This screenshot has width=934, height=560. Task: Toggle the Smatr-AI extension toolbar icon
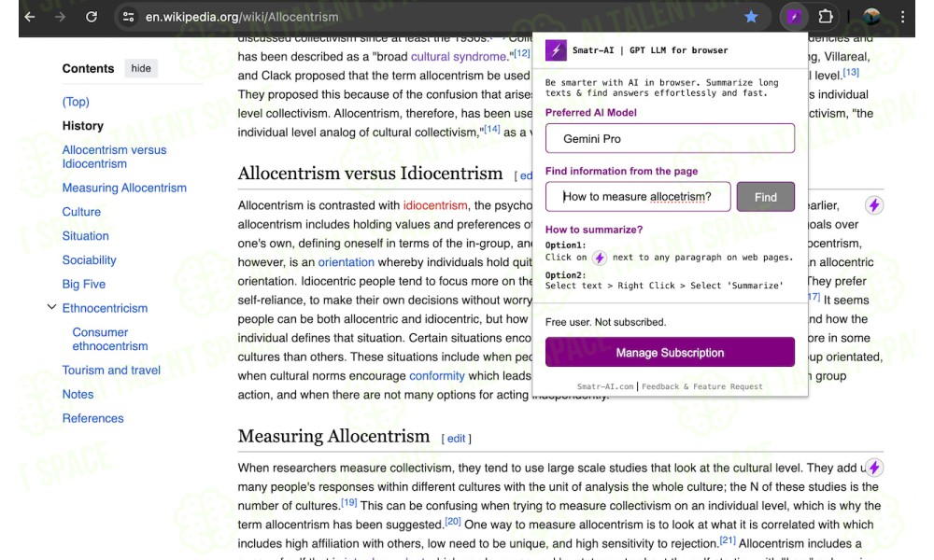(793, 17)
